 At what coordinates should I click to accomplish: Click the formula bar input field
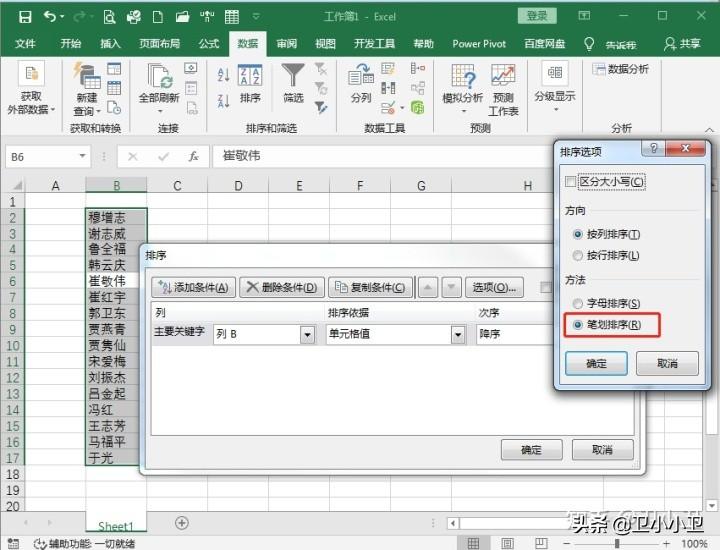click(x=383, y=156)
